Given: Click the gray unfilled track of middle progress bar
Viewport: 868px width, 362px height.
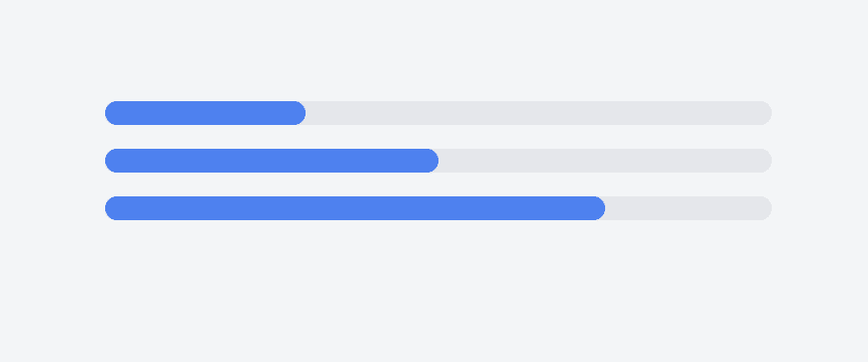Looking at the screenshot, I should tap(604, 161).
